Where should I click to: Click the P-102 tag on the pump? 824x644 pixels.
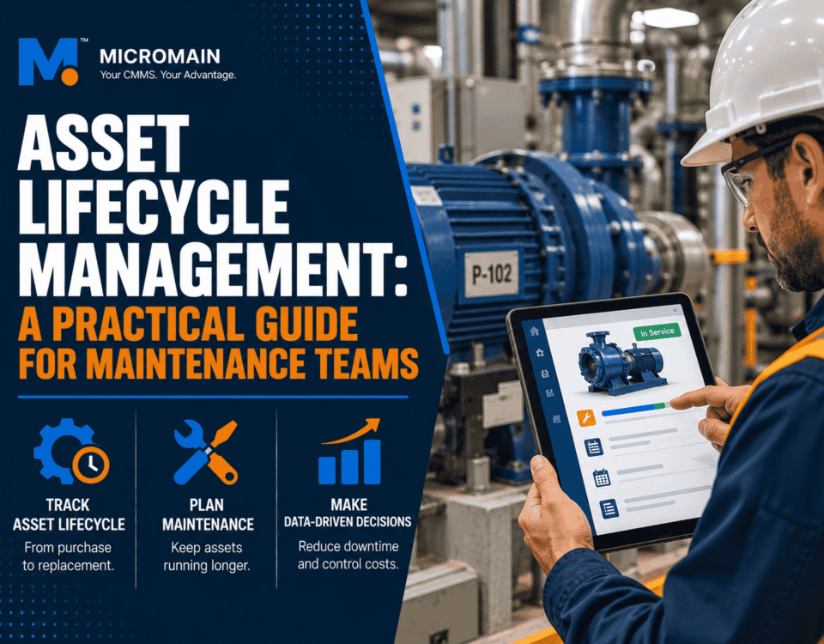point(491,274)
